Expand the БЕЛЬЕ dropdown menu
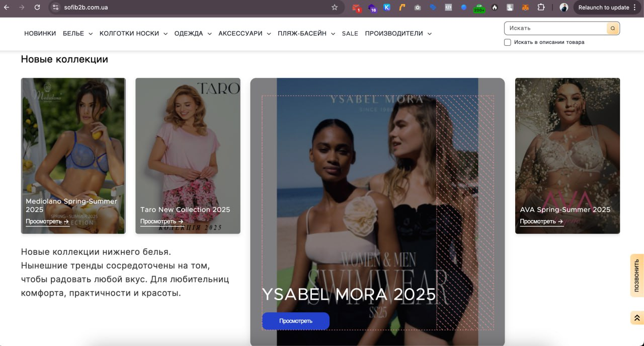Screen dimensions: 644x346 77,34
